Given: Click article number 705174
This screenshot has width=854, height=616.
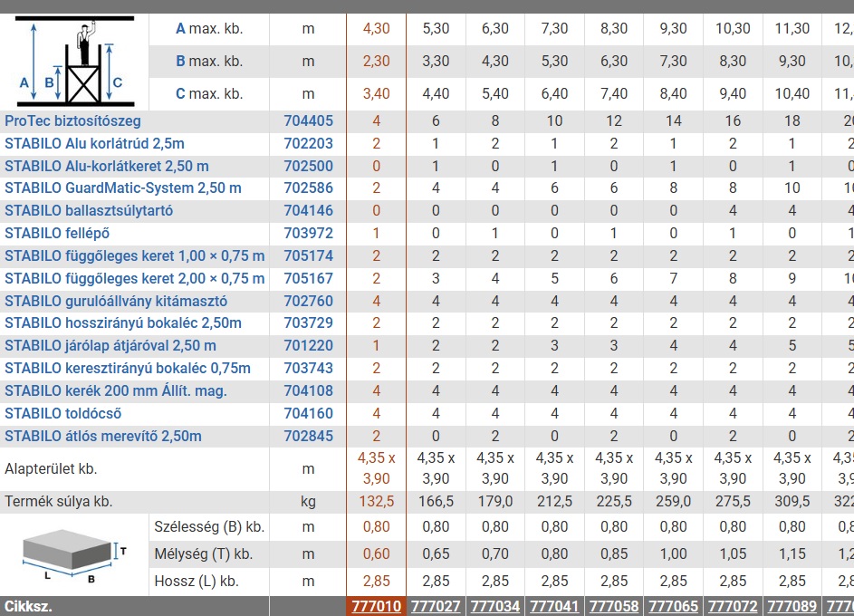Looking at the screenshot, I should (308, 256).
